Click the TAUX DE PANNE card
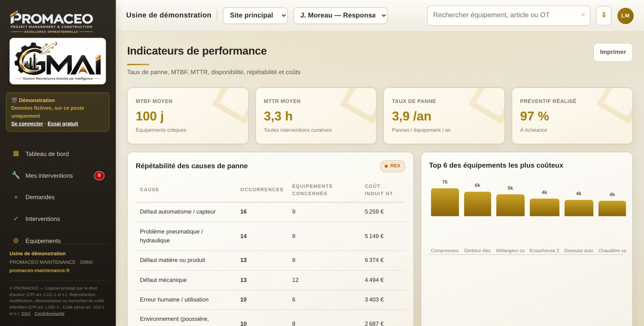 pos(444,116)
